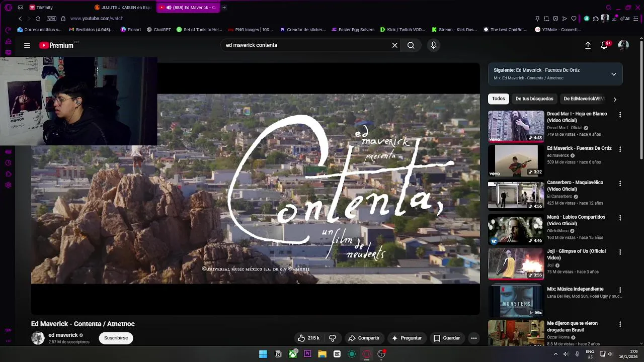
Task: Pin the tab with the pin icon in the address bar
Action: [537, 19]
